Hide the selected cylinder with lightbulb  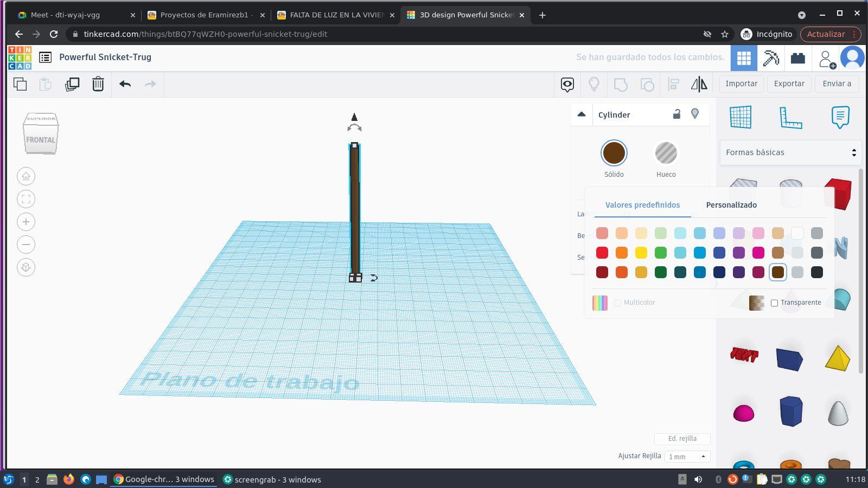(695, 114)
